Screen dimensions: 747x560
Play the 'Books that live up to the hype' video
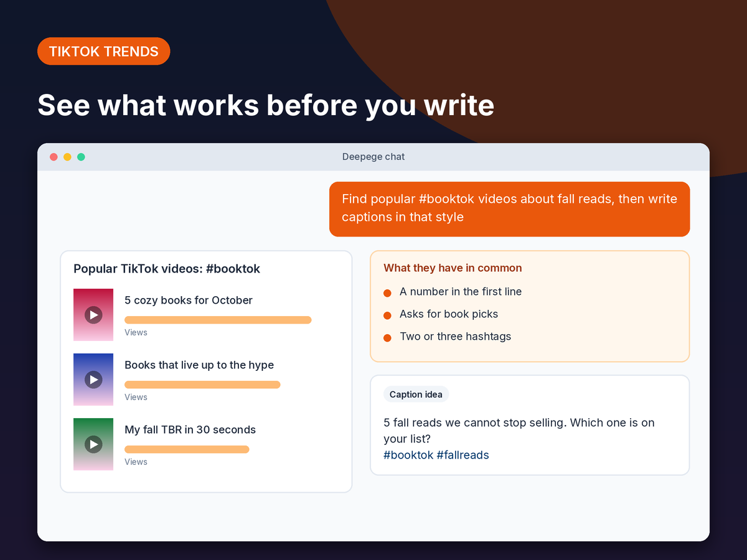click(x=93, y=380)
